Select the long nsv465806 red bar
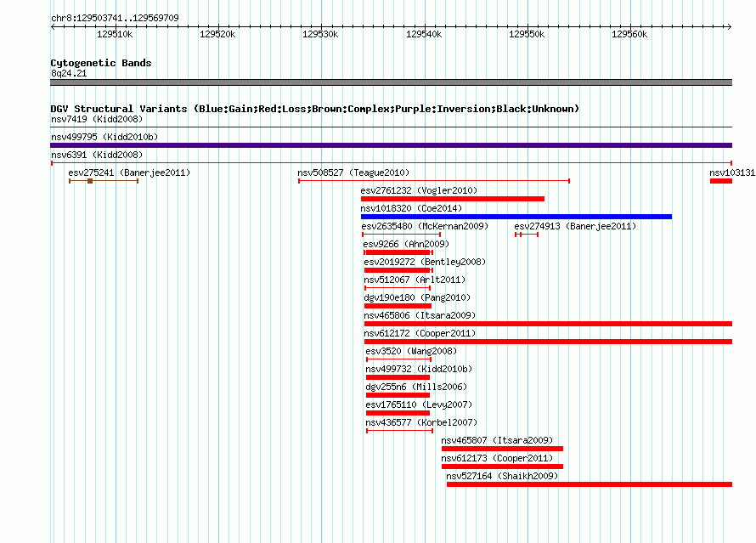The width and height of the screenshot is (756, 543). 548,324
